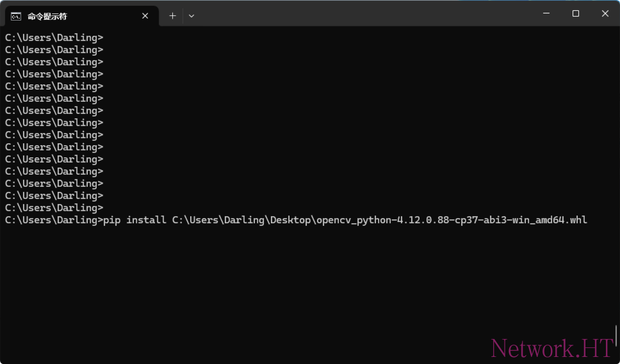
Task: Click the word "pip" in the command
Action: point(111,220)
